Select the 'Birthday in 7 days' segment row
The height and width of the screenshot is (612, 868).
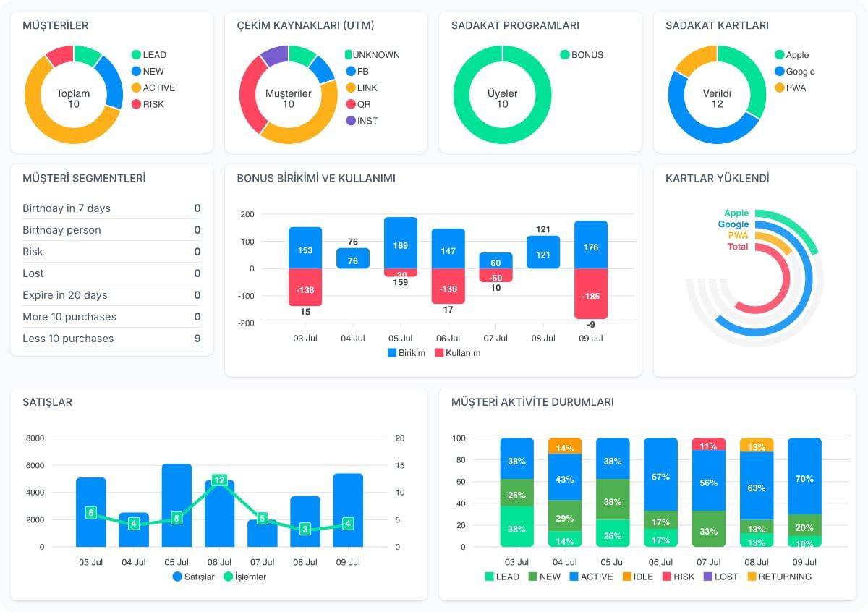111,208
